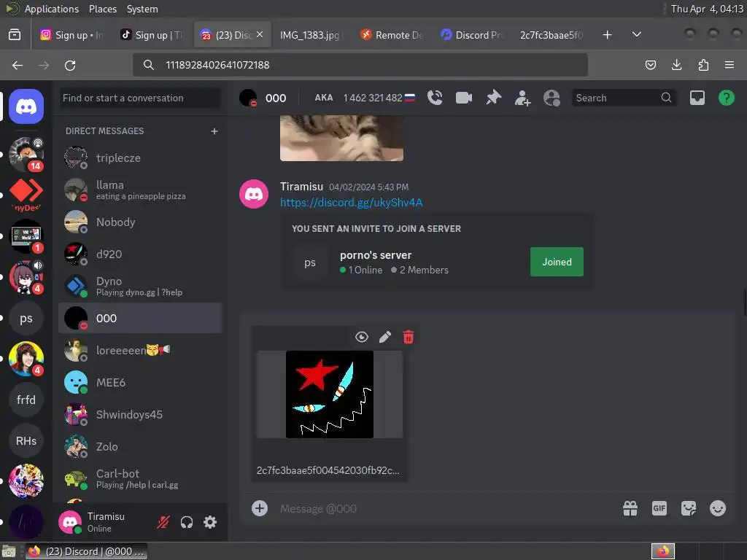This screenshot has width=747, height=560.
Task: Switch to TikTok Sign up tab
Action: coord(152,35)
